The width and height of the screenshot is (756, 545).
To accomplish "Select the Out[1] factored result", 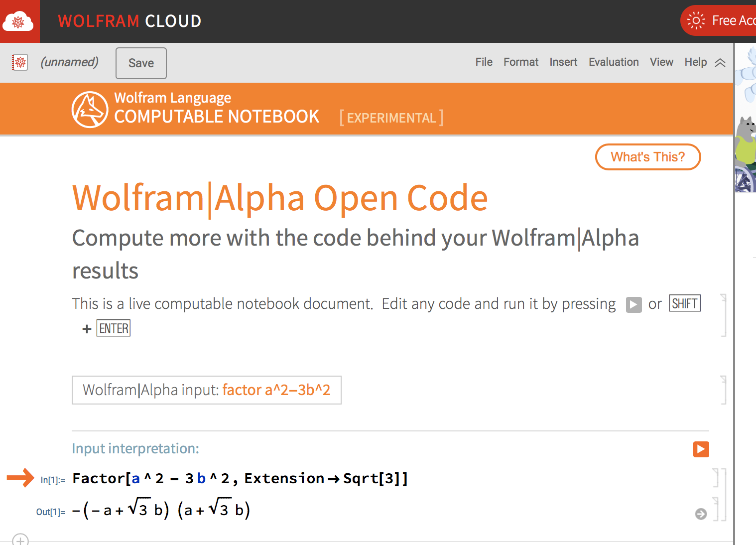I will 161,510.
